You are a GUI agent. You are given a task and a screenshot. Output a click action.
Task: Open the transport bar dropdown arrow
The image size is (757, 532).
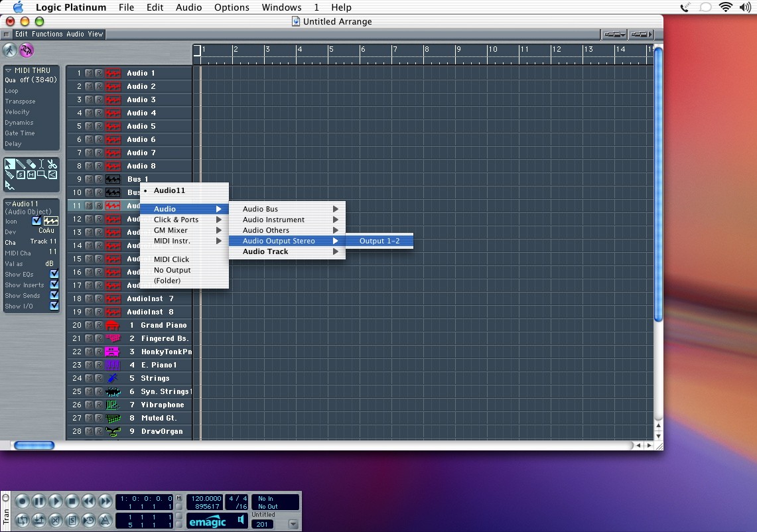tap(293, 524)
